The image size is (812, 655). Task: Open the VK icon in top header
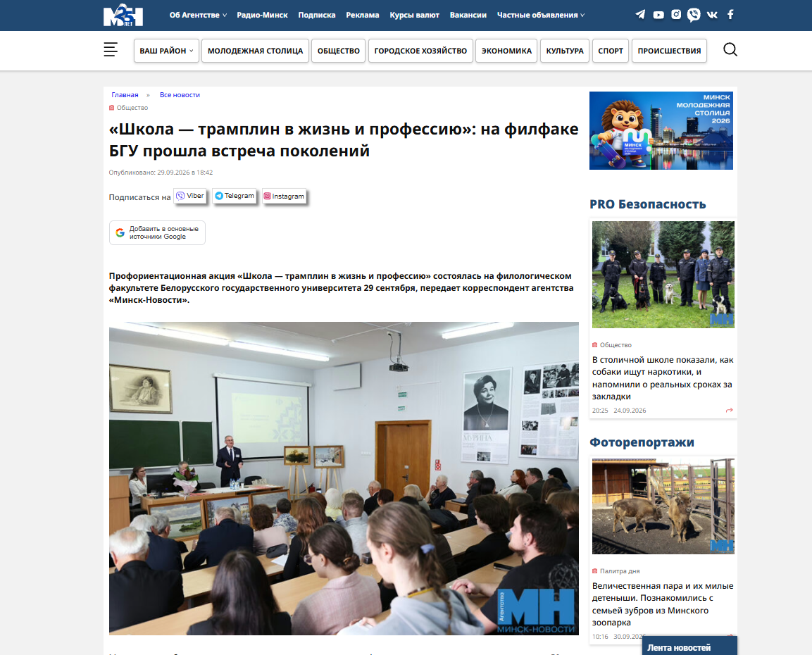click(x=712, y=15)
